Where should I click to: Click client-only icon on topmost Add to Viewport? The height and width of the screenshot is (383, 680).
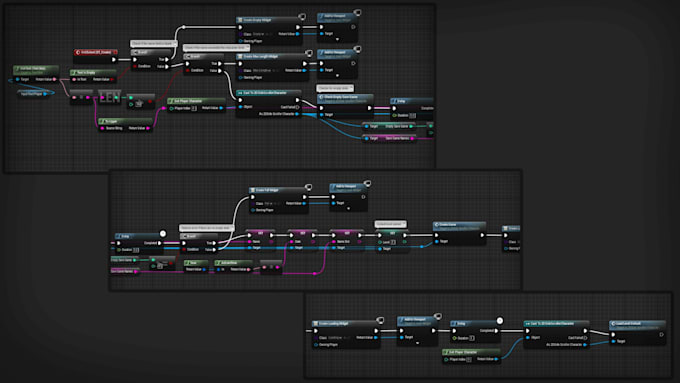(x=357, y=13)
